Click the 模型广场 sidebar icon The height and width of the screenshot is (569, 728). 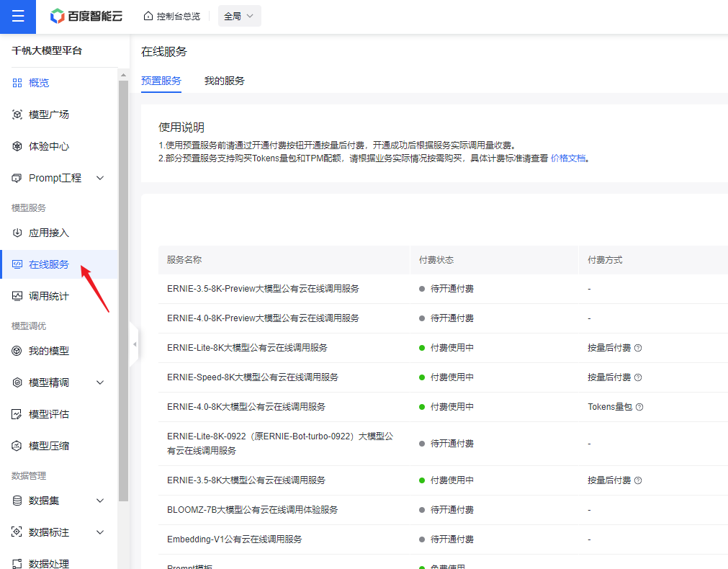pos(17,115)
